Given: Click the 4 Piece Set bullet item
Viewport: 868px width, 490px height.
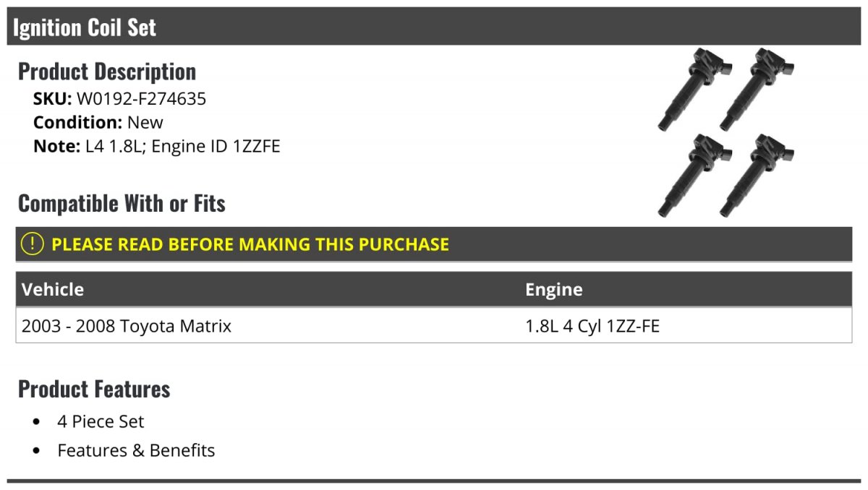Looking at the screenshot, I should tap(101, 421).
